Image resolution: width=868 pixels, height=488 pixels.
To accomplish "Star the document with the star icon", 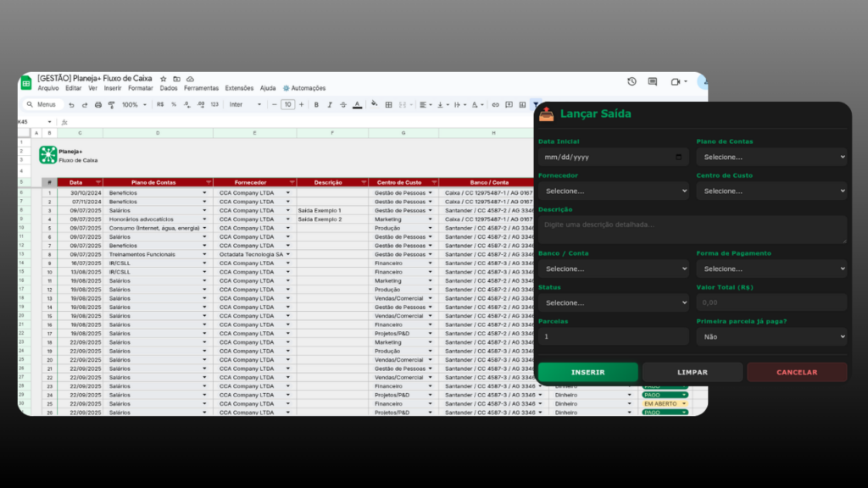I will click(x=164, y=79).
